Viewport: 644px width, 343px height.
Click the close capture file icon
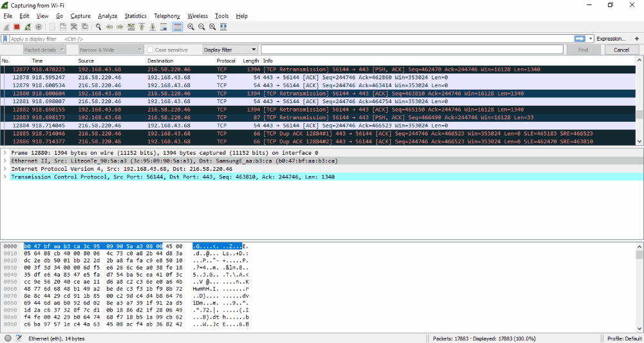(74, 26)
